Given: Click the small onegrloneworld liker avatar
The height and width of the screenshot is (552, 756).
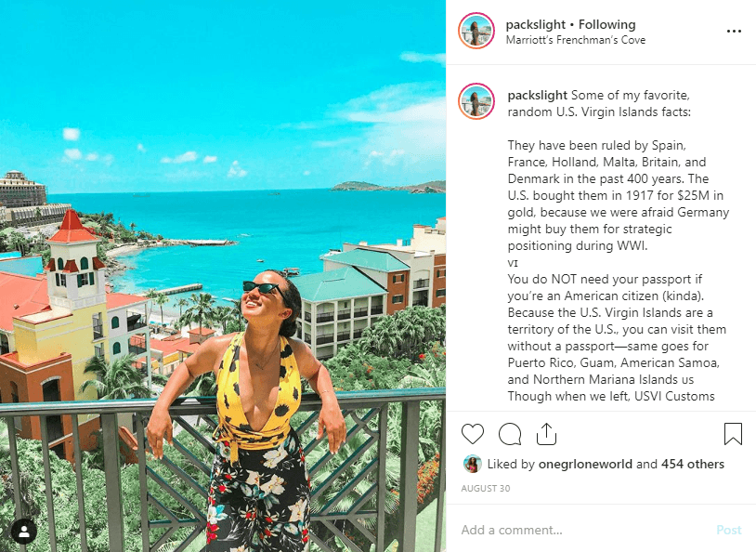Looking at the screenshot, I should point(472,465).
